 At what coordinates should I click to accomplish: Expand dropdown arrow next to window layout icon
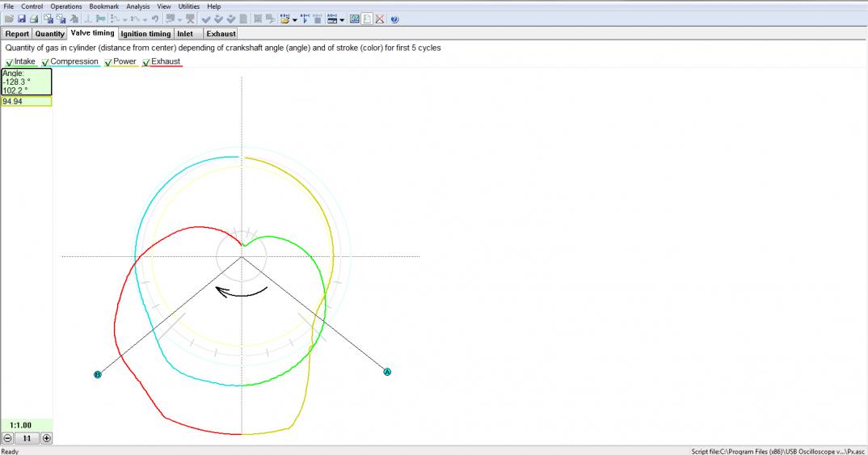click(x=342, y=19)
